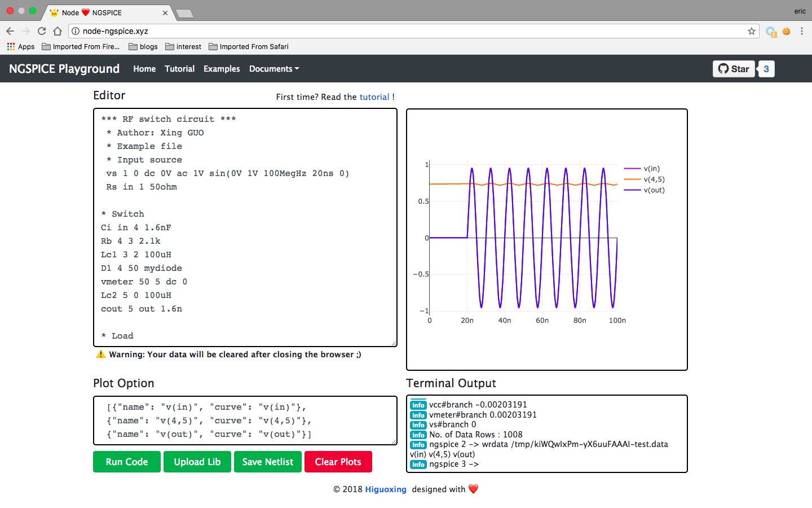Open Imported From Firefox bookmarks folder
This screenshot has height=508, width=812.
(x=81, y=47)
